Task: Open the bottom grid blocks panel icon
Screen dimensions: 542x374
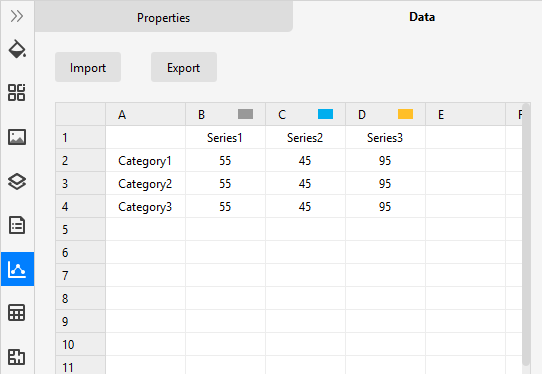Action: [x=17, y=357]
